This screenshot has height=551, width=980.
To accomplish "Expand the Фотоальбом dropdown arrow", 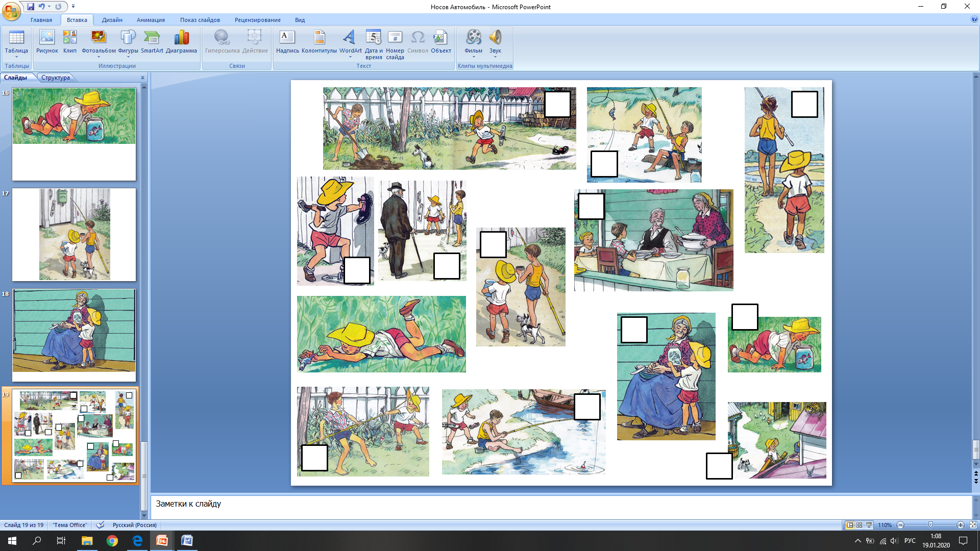I will pyautogui.click(x=99, y=57).
